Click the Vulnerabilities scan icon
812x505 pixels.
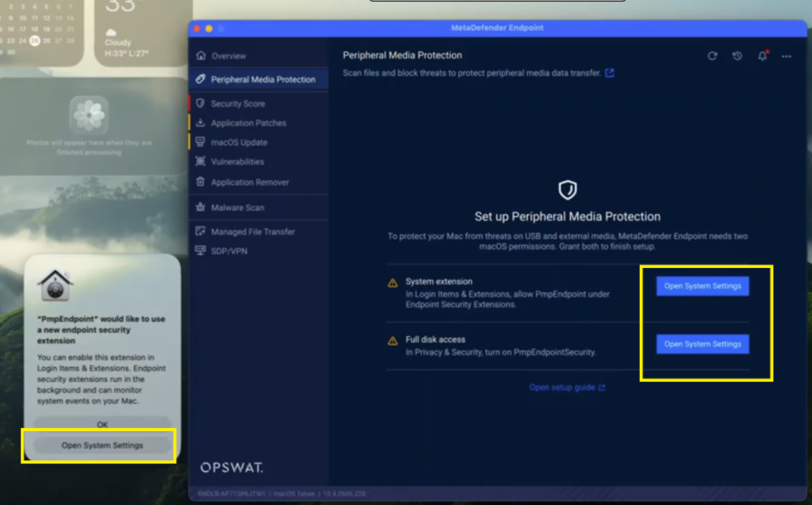201,161
